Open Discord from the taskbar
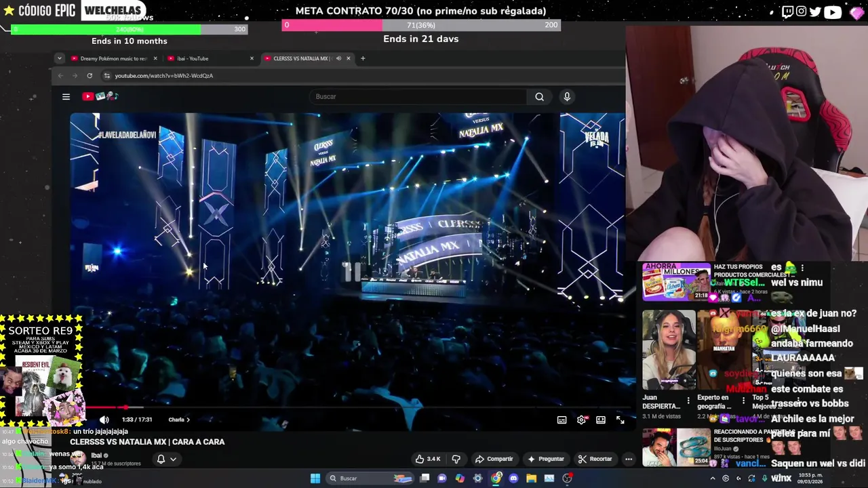This screenshot has height=488, width=868. tap(513, 479)
